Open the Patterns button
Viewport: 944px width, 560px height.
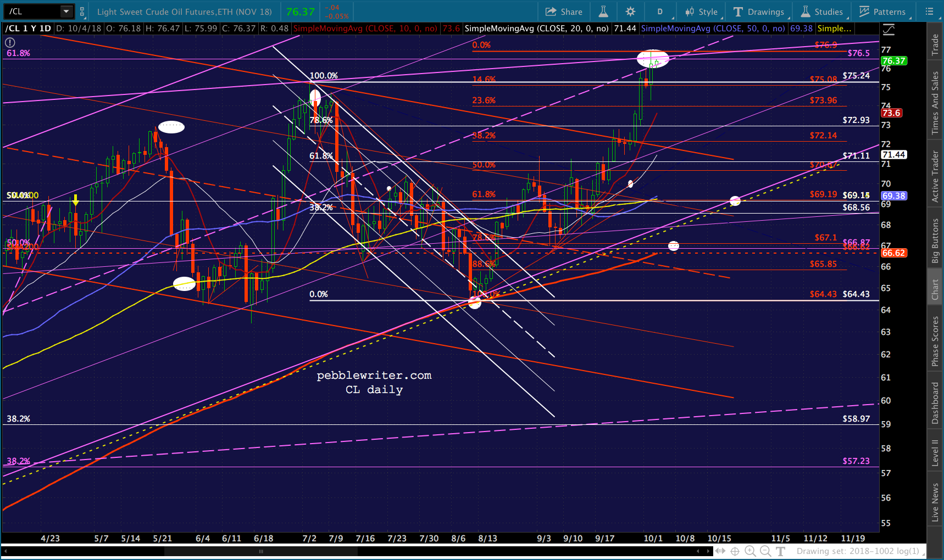tap(882, 12)
